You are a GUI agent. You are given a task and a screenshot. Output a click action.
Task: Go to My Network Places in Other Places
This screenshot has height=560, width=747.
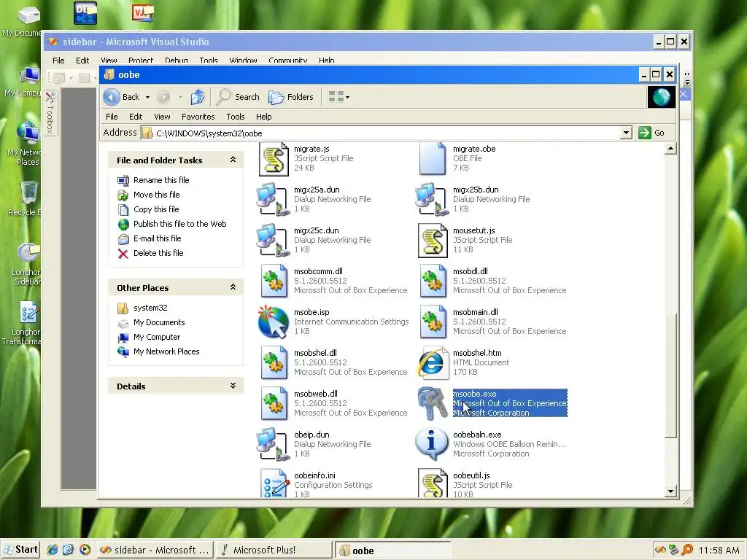click(x=166, y=352)
